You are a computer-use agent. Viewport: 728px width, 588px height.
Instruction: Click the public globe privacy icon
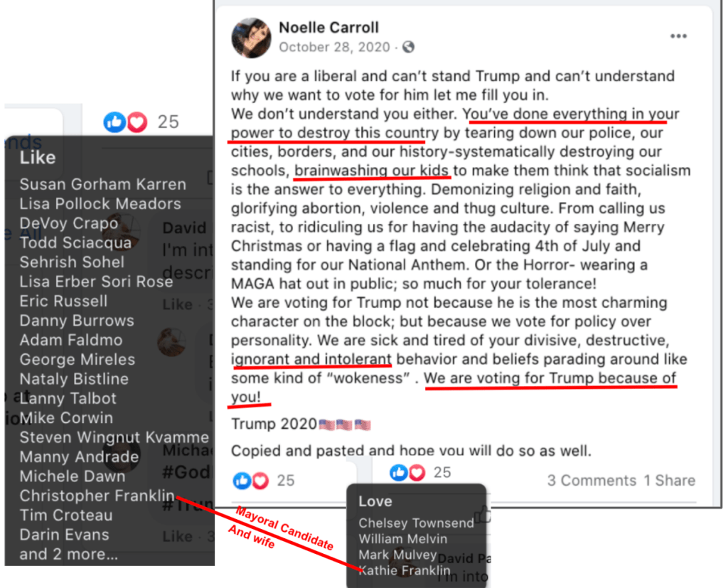coord(408,47)
